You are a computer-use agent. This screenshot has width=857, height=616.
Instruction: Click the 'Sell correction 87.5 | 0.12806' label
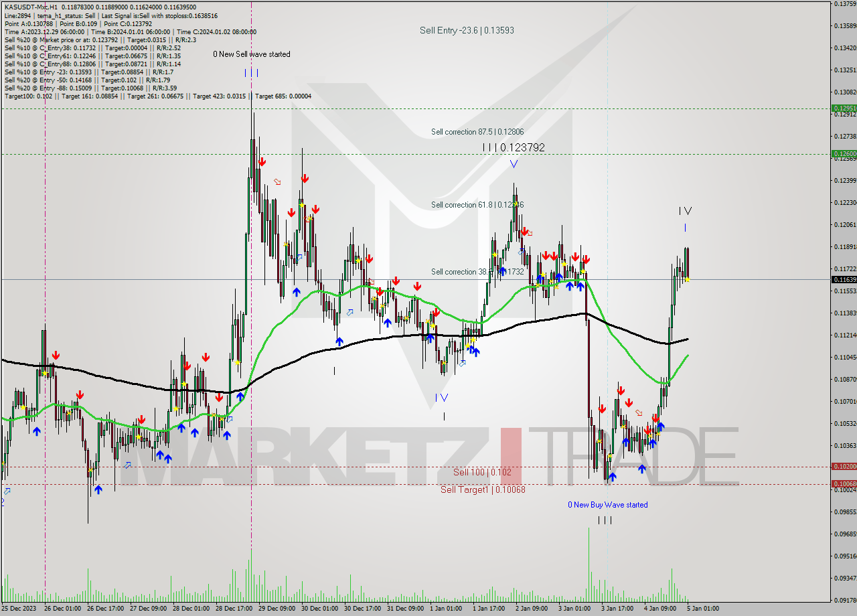(x=477, y=132)
